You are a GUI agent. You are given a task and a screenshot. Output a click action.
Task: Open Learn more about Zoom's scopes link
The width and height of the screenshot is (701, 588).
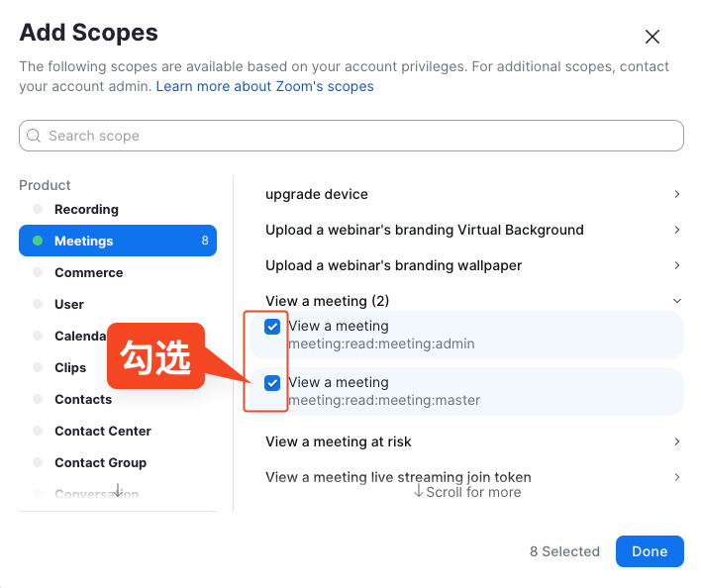tap(264, 86)
